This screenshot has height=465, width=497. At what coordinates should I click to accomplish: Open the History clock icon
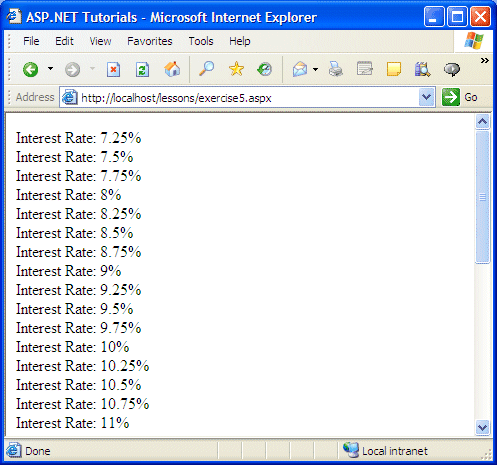[265, 69]
